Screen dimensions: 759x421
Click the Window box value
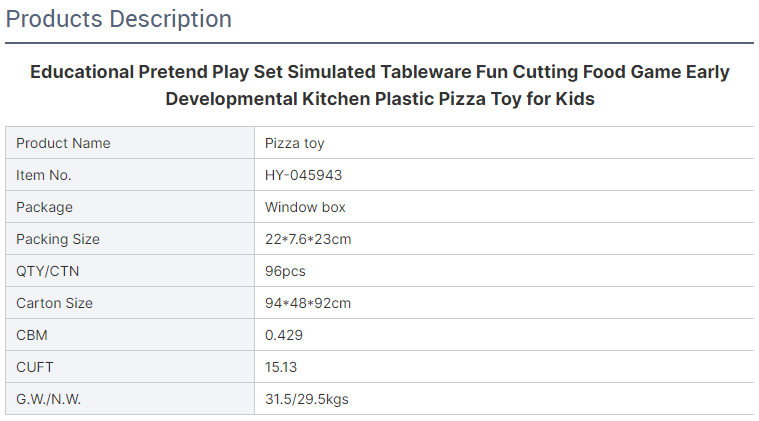(x=305, y=207)
